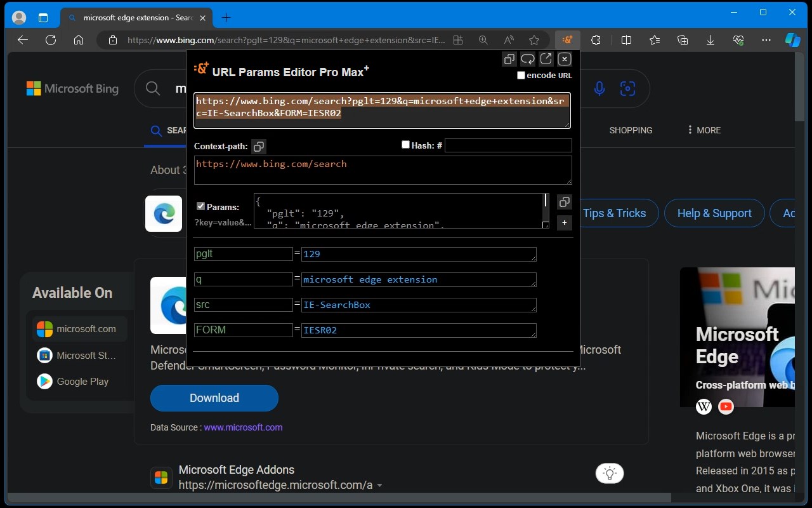
Task: Add this page to favorites star
Action: 534,40
